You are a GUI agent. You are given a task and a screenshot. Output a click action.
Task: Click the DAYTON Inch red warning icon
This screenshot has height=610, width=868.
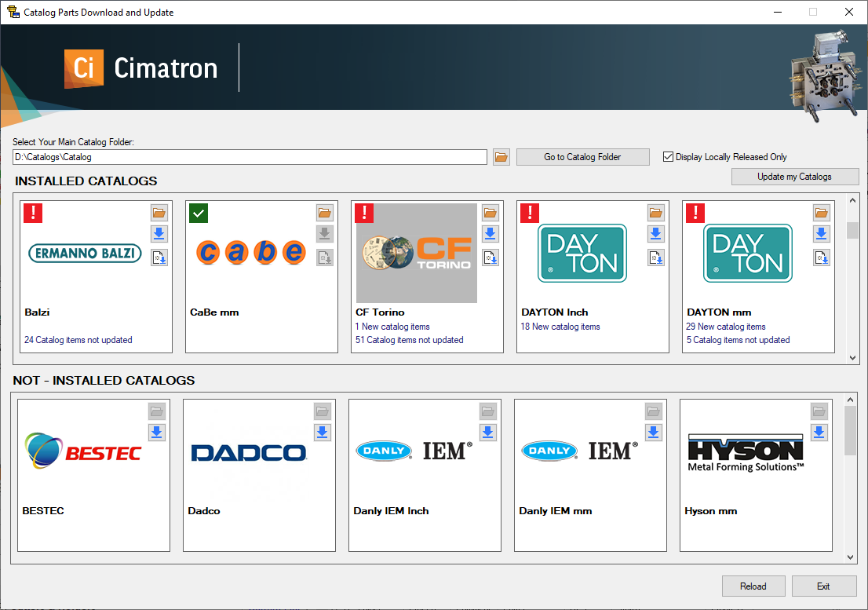tap(530, 213)
